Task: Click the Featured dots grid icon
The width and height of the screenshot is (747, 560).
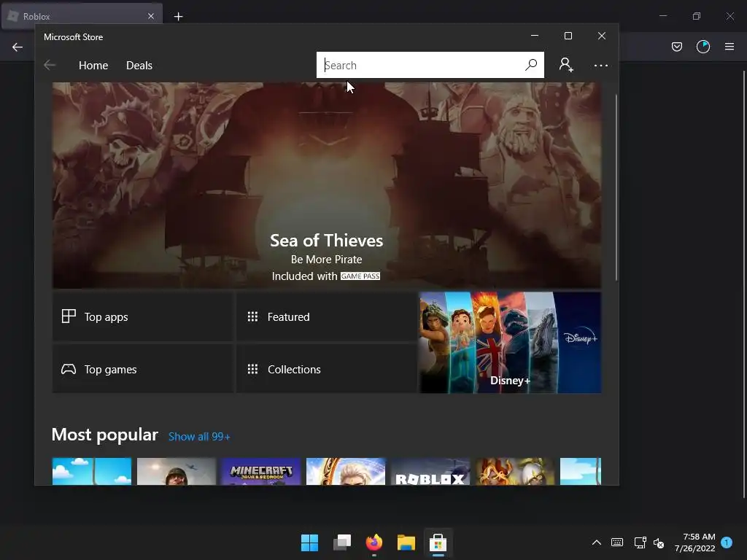Action: coord(252,316)
